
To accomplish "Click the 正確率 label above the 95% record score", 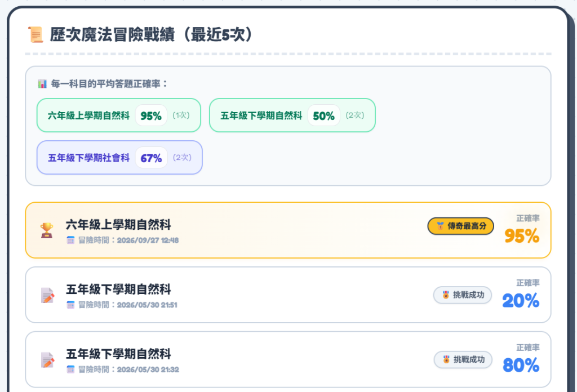I will pos(528,219).
